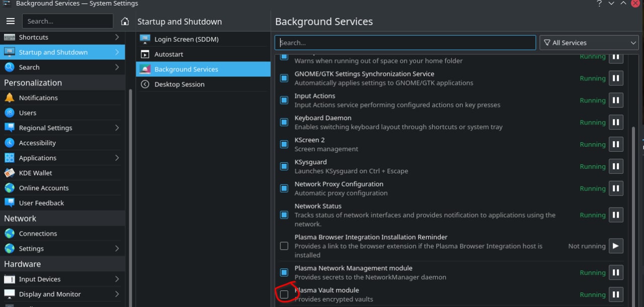
Task: Open the Search settings category
Action: click(x=62, y=67)
